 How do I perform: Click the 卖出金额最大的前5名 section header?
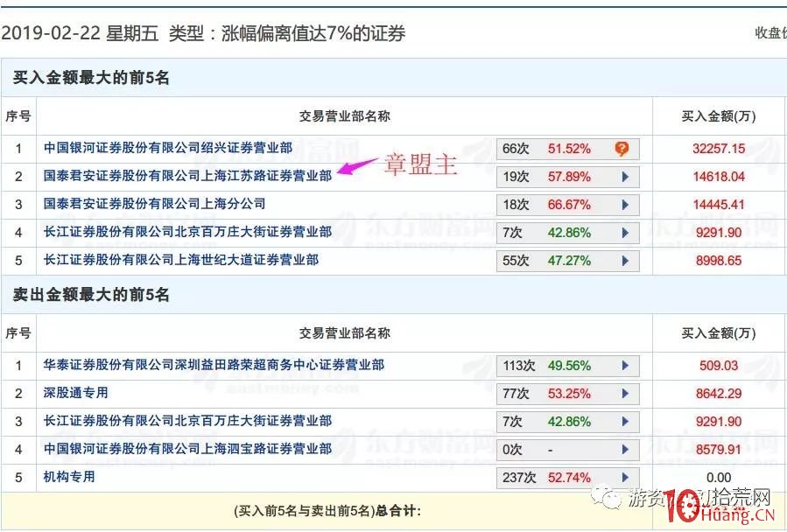(91, 295)
